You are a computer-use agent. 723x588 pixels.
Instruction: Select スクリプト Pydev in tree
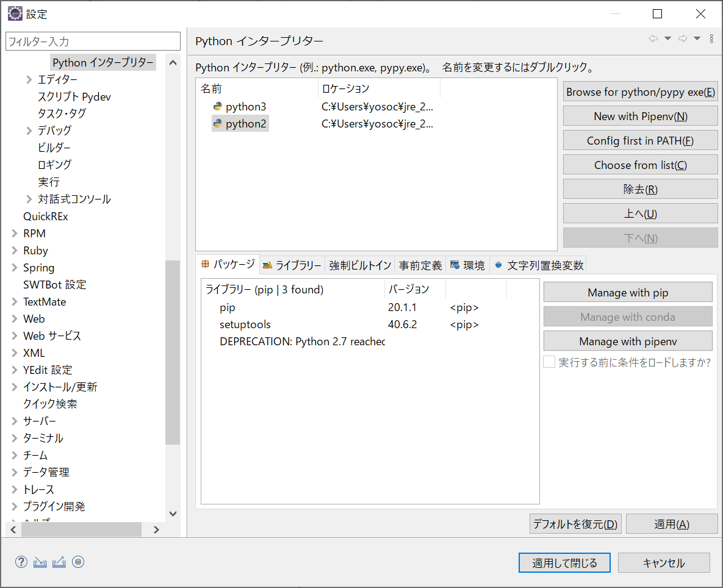74,96
